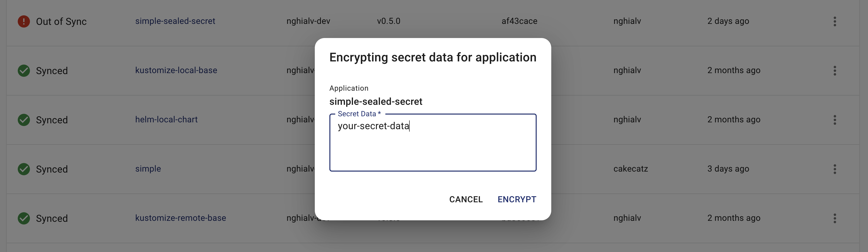The width and height of the screenshot is (868, 252).
Task: Click the Synced checkmark icon for kustomize-local-base
Action: 24,71
